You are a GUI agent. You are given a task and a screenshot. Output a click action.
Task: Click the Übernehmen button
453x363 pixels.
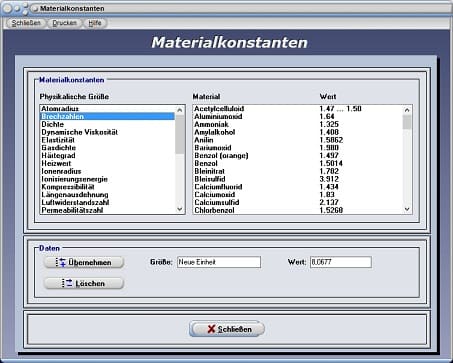pyautogui.click(x=84, y=262)
